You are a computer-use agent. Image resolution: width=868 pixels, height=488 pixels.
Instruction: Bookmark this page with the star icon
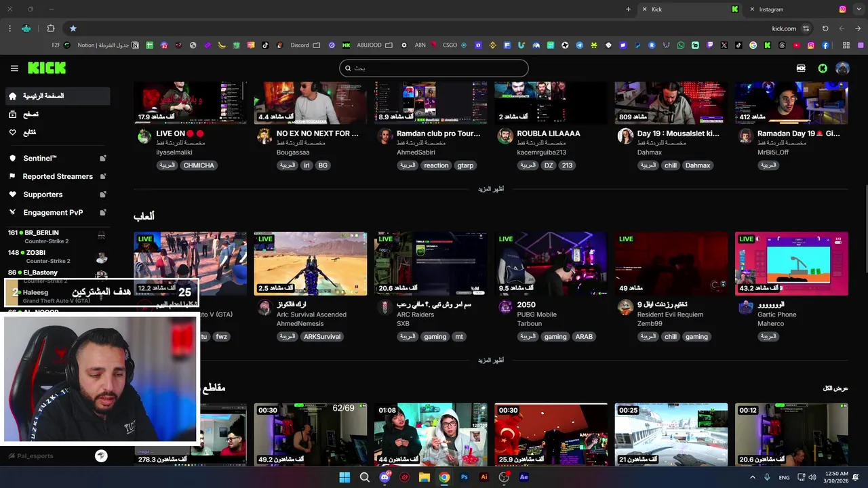click(73, 28)
